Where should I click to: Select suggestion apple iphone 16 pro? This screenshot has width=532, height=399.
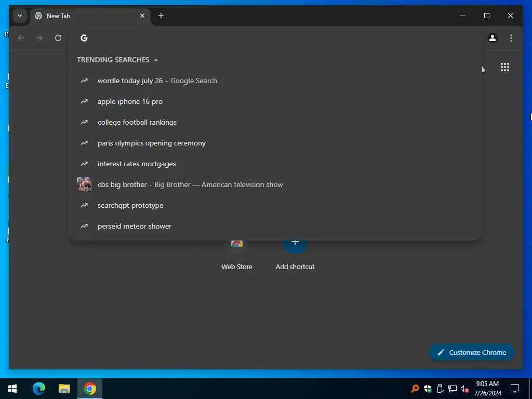coord(275,101)
